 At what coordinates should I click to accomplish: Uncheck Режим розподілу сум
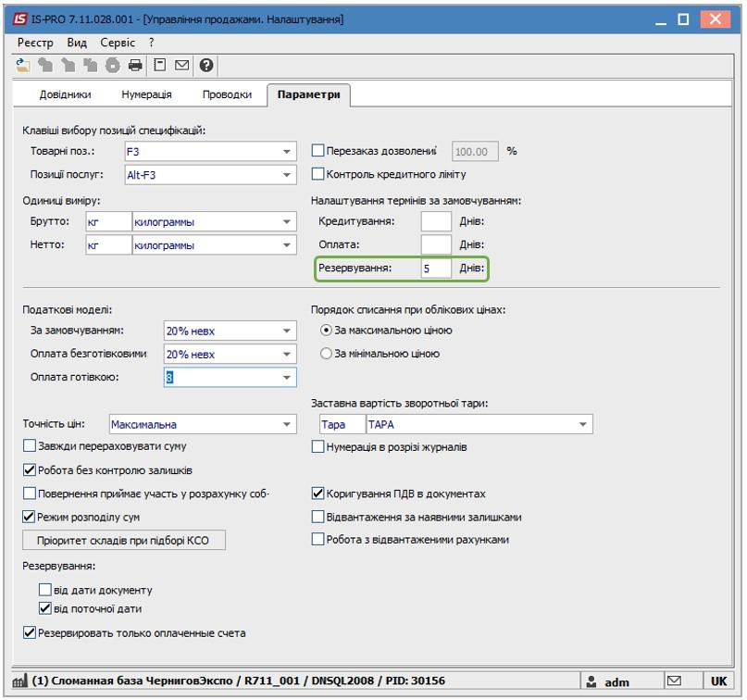click(x=30, y=517)
